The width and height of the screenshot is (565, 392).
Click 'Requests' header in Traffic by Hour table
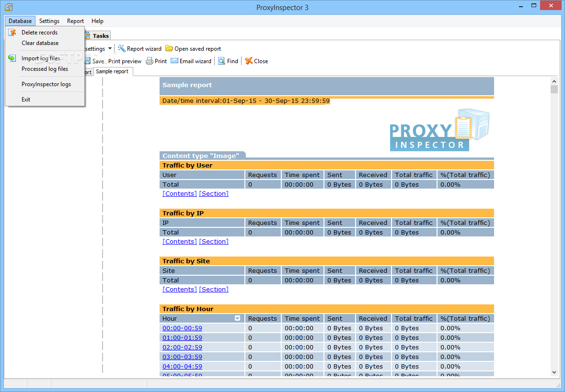(263, 319)
